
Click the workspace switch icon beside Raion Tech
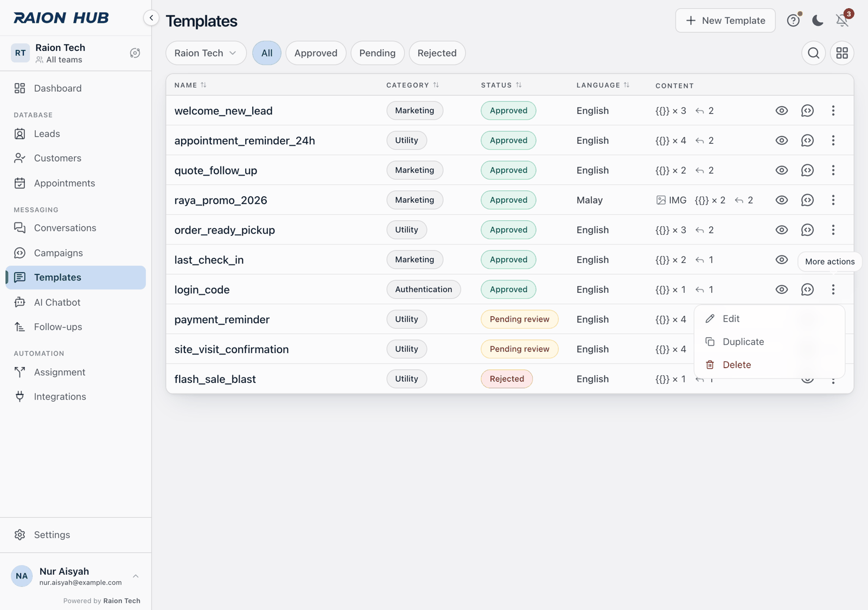pos(135,53)
